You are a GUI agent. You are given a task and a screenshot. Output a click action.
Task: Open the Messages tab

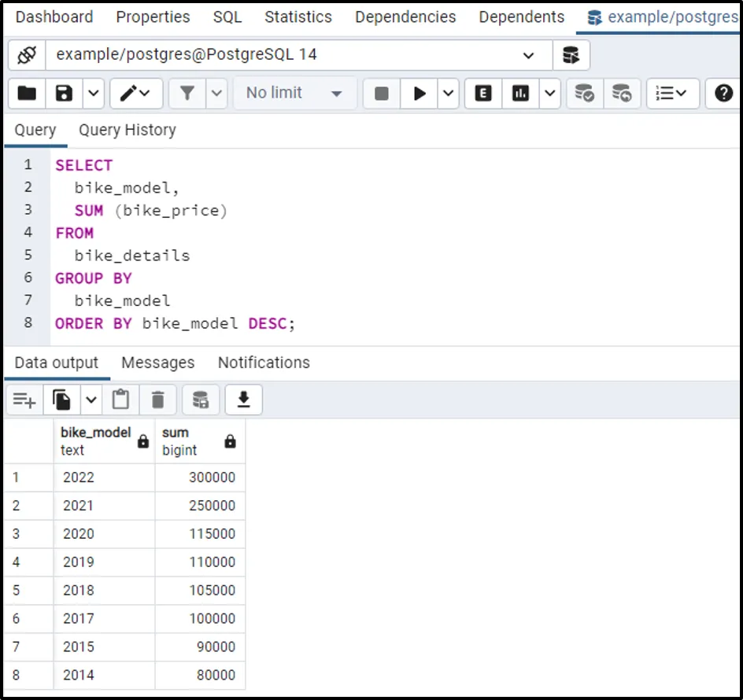[157, 363]
